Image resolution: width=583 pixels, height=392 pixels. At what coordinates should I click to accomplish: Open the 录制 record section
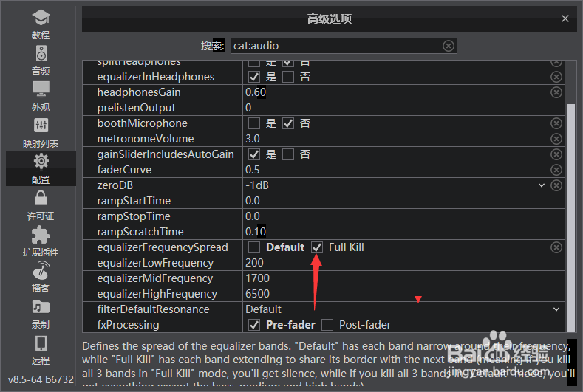click(x=41, y=314)
